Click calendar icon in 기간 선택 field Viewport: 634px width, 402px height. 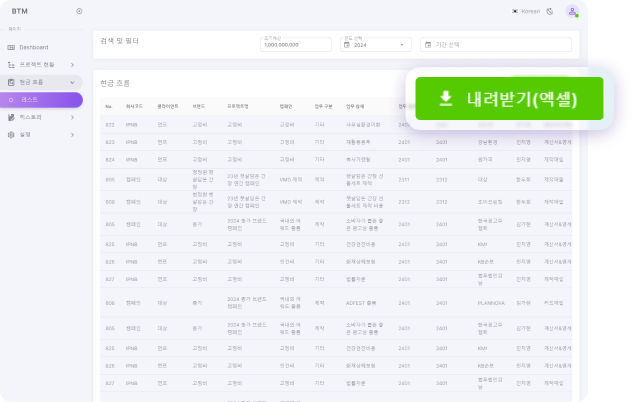[x=428, y=45]
